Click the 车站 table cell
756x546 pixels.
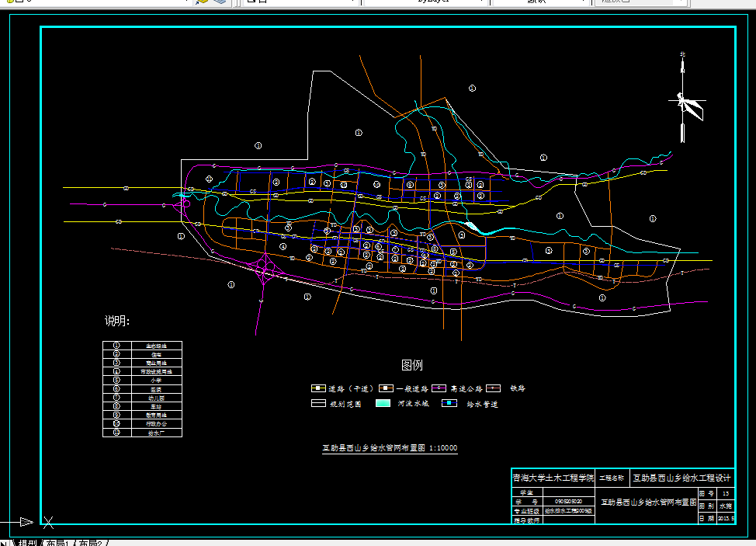tap(157, 407)
